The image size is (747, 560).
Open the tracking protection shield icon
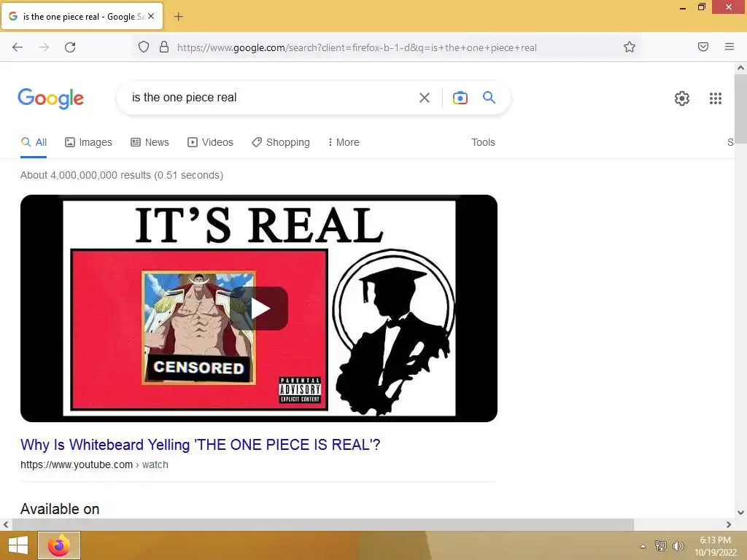point(144,47)
